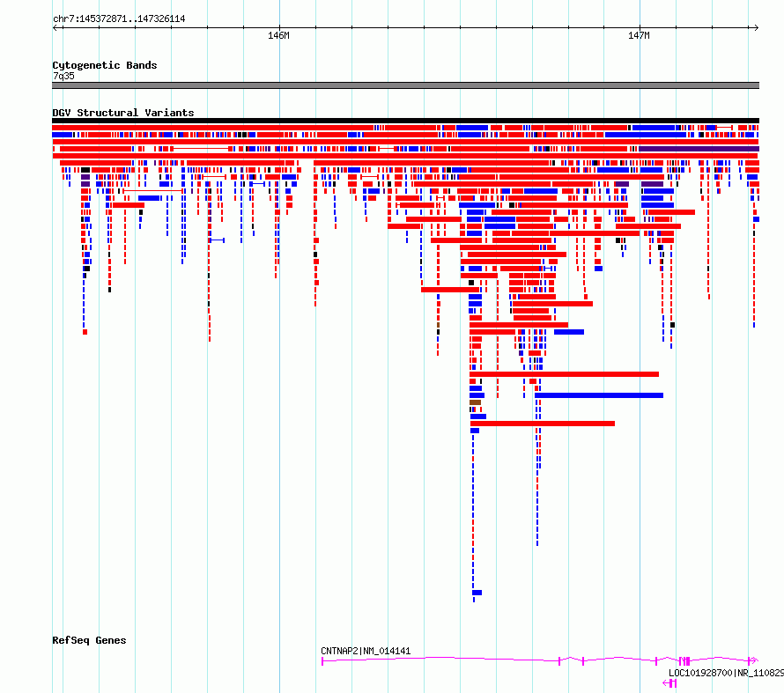Select the 147M ruler tick label
This screenshot has height=693, width=784.
639,35
